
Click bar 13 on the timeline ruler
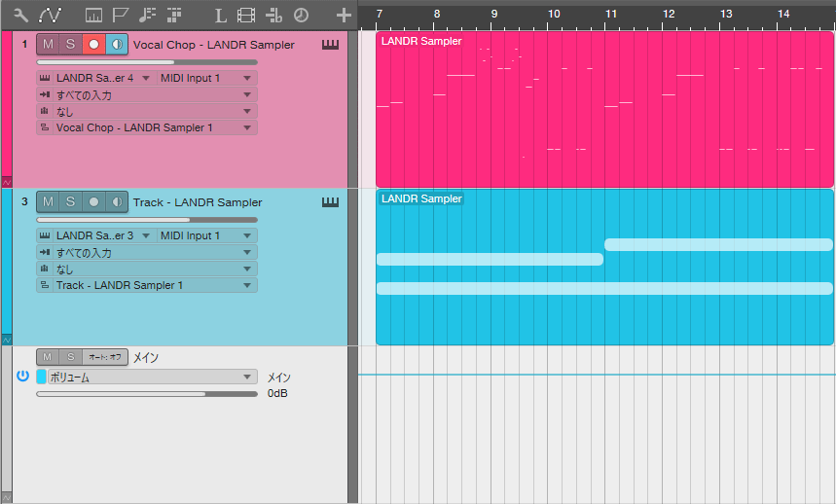pos(726,15)
